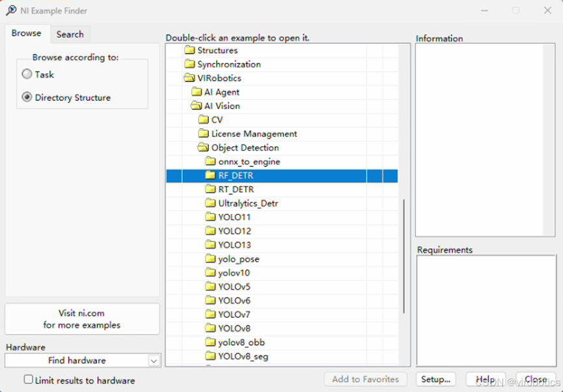Select the YOLOv6 row text
The height and width of the screenshot is (392, 563).
click(x=234, y=301)
